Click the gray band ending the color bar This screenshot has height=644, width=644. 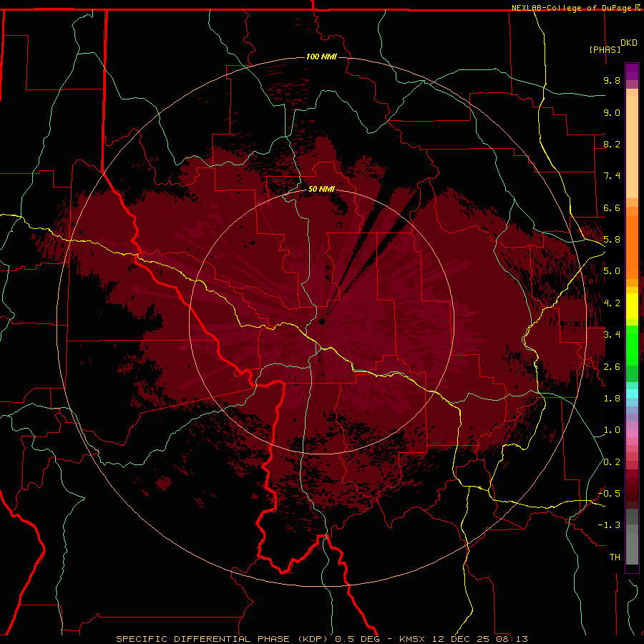632,548
